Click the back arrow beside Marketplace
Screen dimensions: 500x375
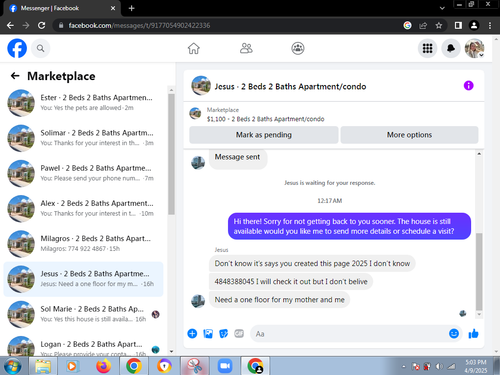(x=15, y=76)
